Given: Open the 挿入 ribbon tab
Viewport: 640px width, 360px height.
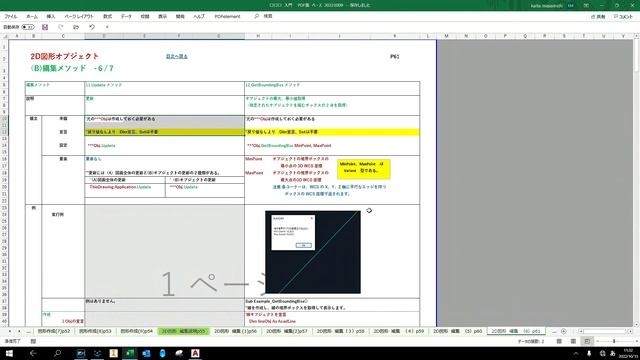Looking at the screenshot, I should click(51, 16).
